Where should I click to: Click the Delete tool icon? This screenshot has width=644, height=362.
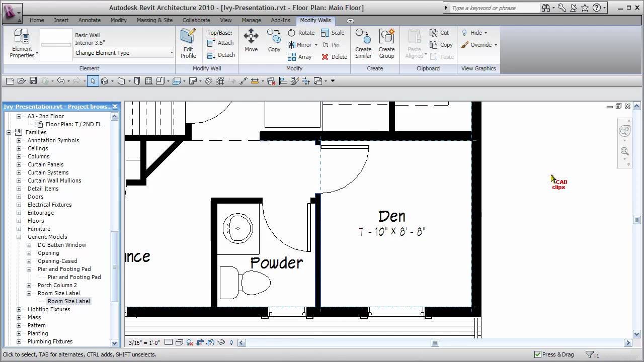tap(326, 57)
